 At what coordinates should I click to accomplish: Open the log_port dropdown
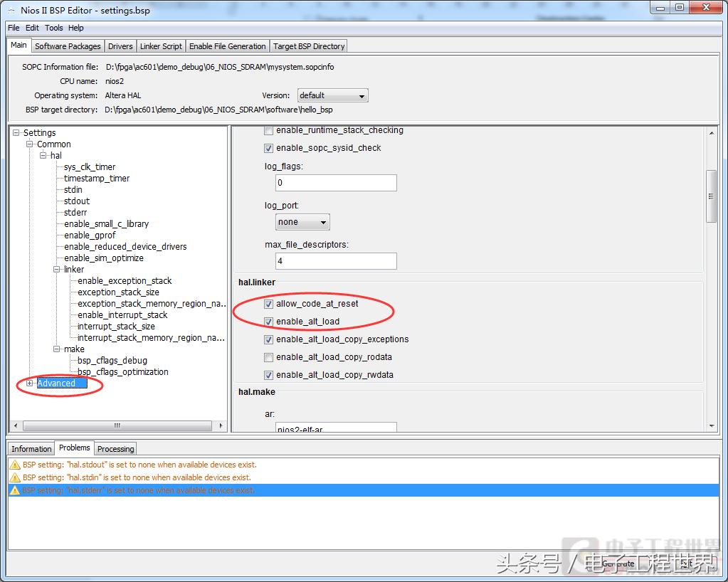point(302,222)
